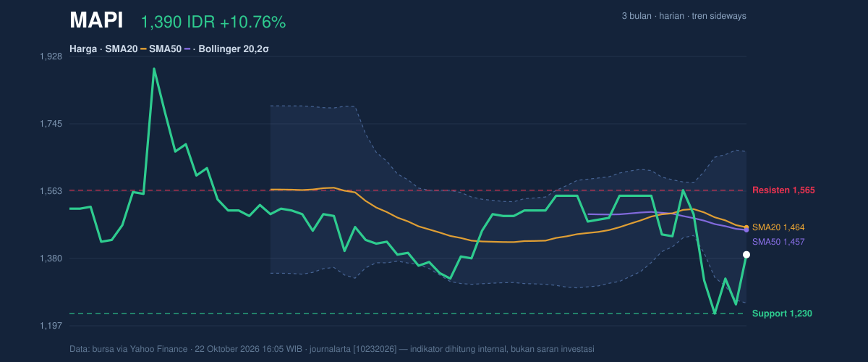Viewport: 868px width, 362px height.
Task: Toggle Bollinger 20,2σ legend entry
Action: point(233,49)
